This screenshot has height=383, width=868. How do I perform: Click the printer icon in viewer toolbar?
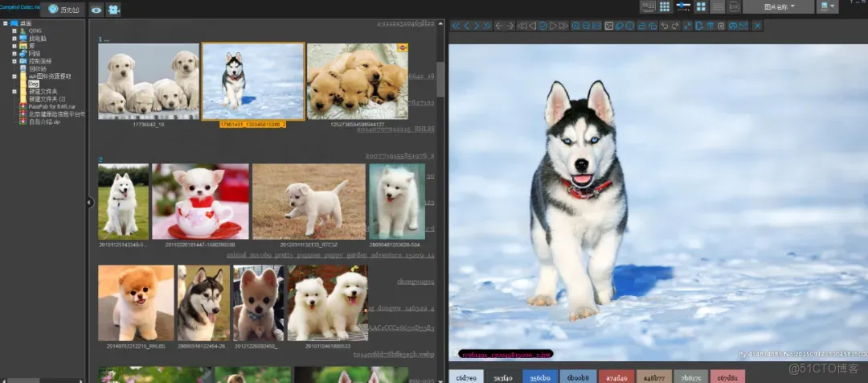(x=733, y=26)
